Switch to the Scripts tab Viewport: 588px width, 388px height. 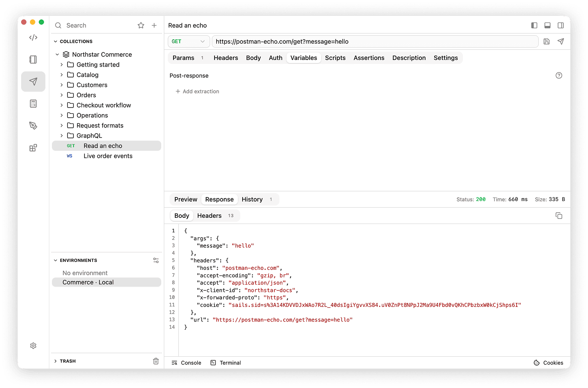point(335,58)
